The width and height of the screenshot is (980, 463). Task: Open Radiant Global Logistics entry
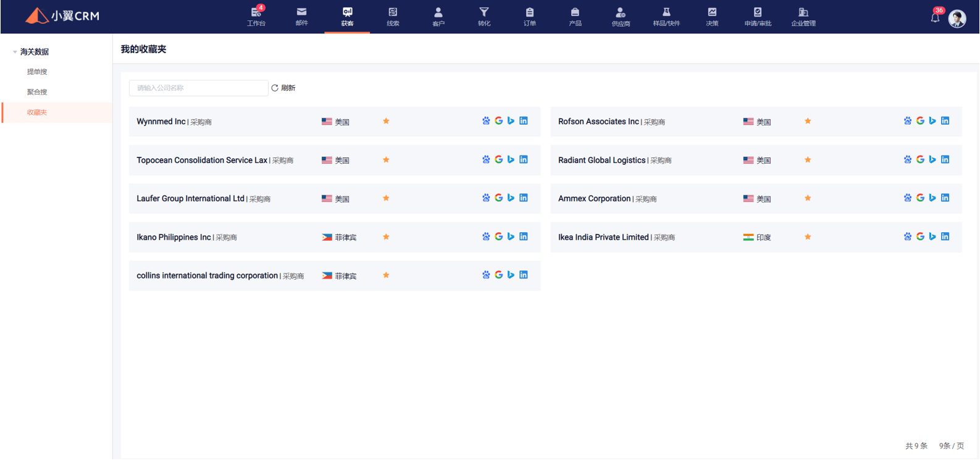coord(602,160)
